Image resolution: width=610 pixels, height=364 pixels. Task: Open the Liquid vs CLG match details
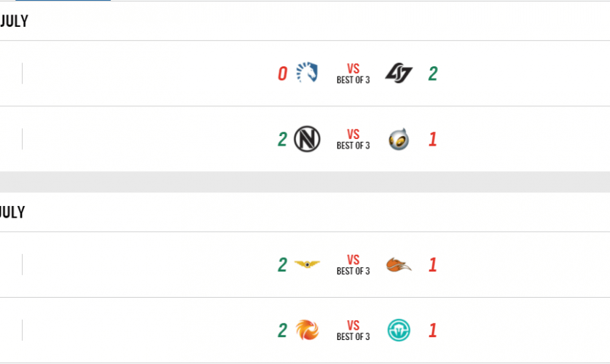point(353,74)
